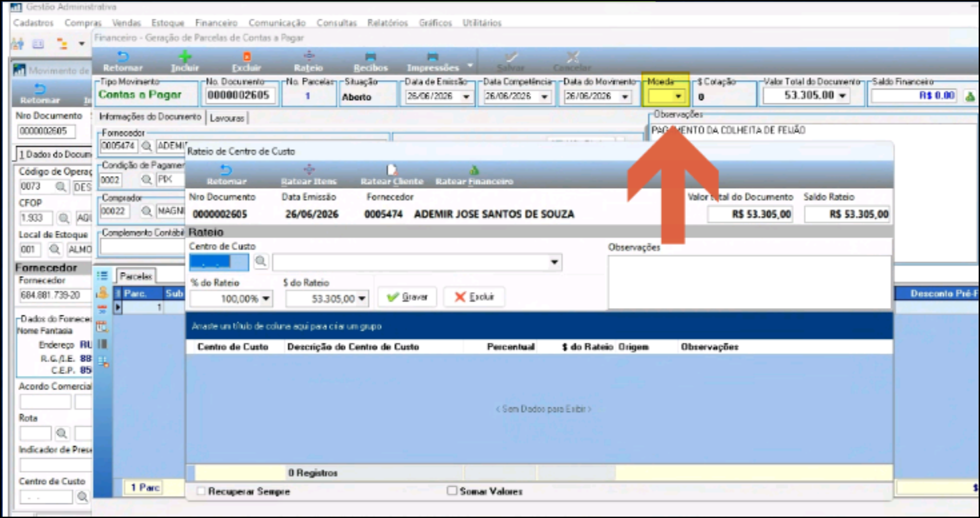Open the Relatórios menu
This screenshot has height=518, width=980.
click(x=387, y=23)
